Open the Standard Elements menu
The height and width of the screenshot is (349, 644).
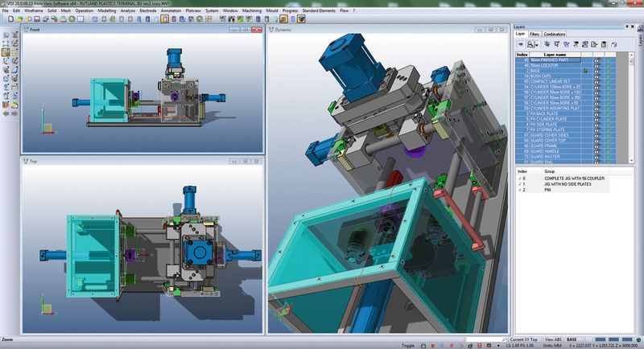(x=319, y=10)
